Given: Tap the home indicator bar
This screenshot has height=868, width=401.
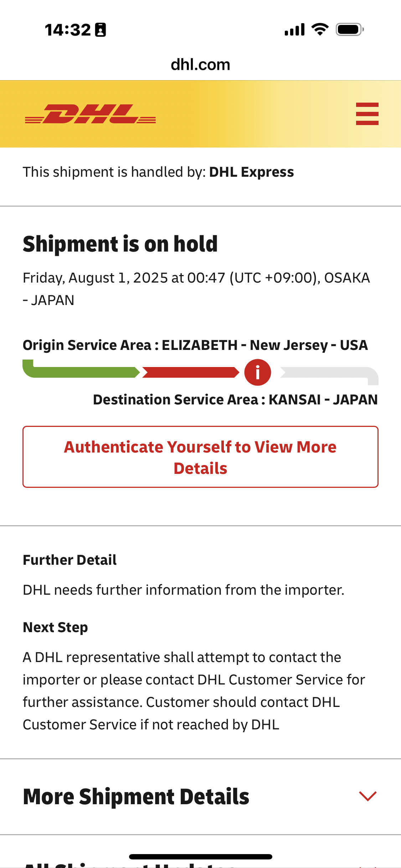Looking at the screenshot, I should (200, 857).
